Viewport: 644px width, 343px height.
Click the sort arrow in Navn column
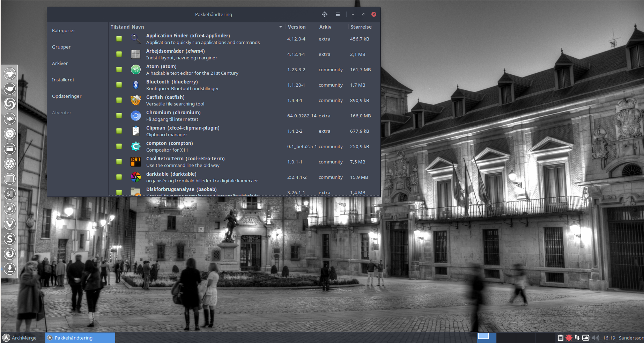point(281,27)
